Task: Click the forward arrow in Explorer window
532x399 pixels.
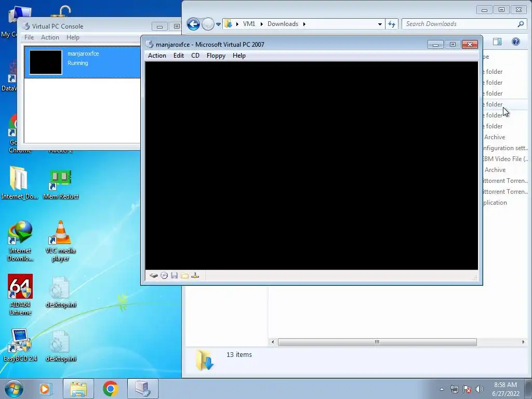Action: pyautogui.click(x=208, y=24)
